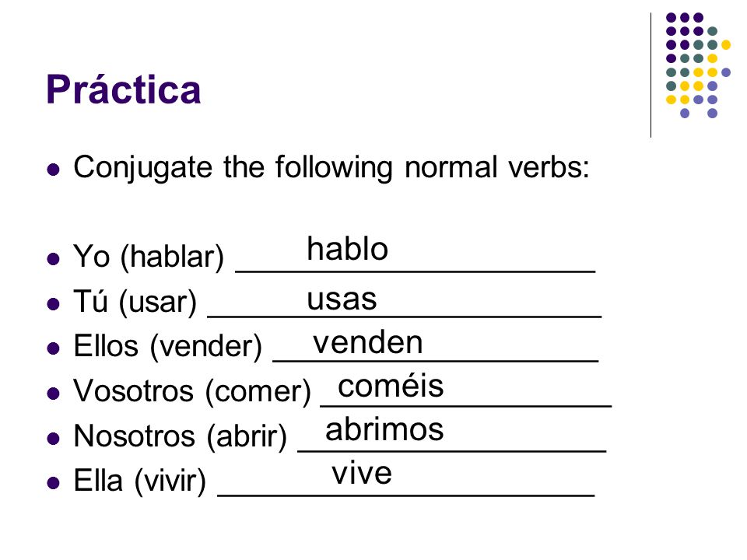Click the bullet before Conjugate instruction
The width and height of the screenshot is (747, 560).
[x=54, y=170]
